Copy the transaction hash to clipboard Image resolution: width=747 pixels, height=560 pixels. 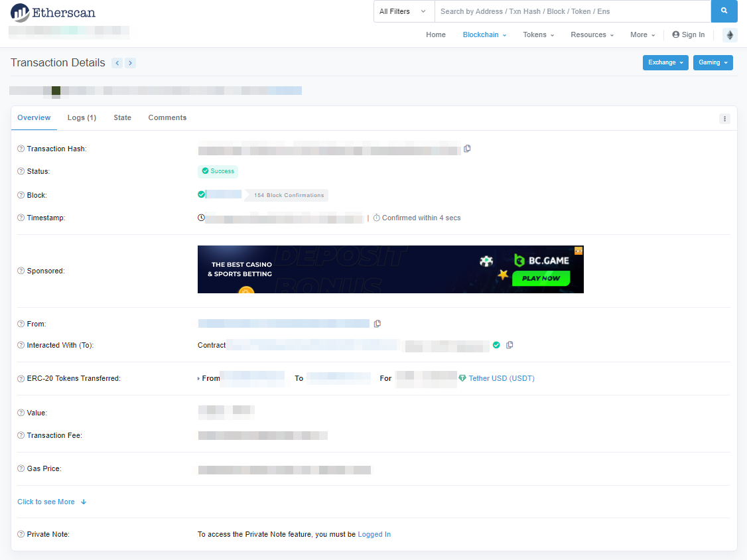467,149
